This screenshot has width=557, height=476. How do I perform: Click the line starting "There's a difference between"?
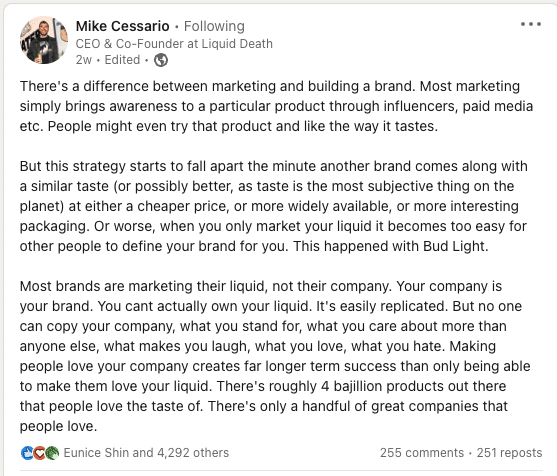(x=270, y=86)
